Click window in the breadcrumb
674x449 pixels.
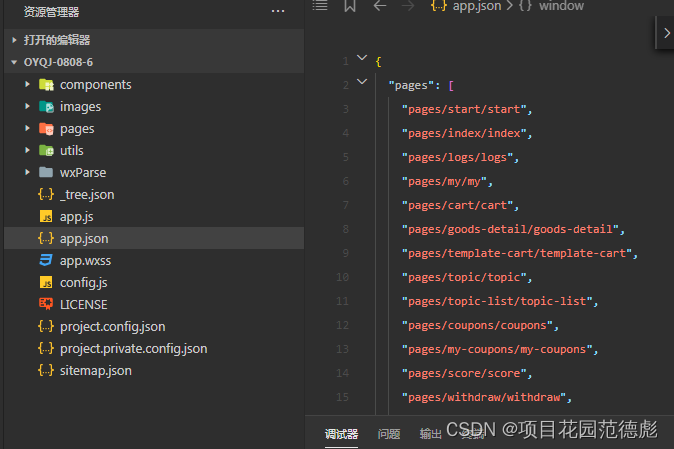[561, 6]
